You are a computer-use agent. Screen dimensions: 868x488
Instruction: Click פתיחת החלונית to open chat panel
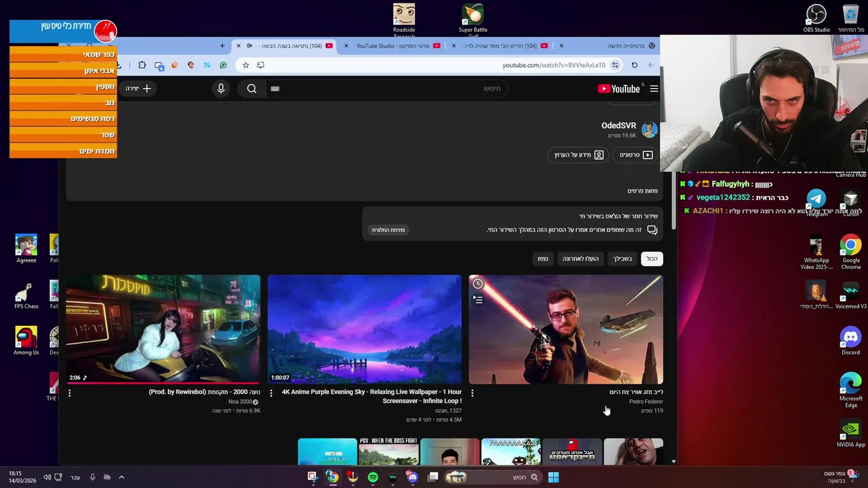[x=388, y=230]
